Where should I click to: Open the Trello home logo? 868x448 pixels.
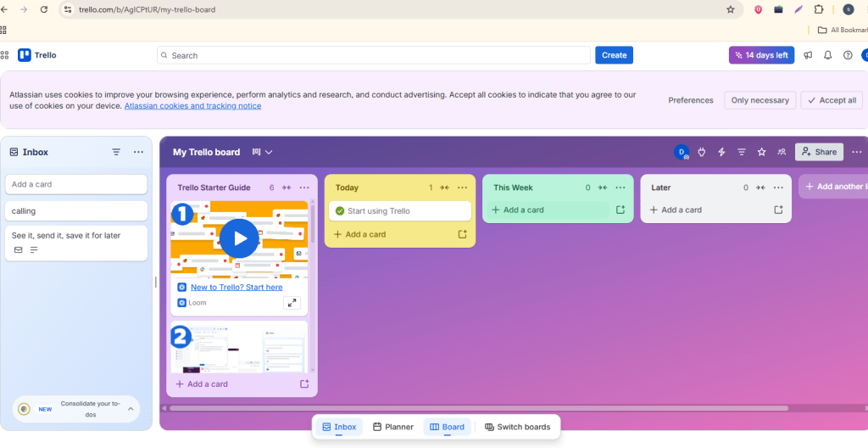click(37, 55)
